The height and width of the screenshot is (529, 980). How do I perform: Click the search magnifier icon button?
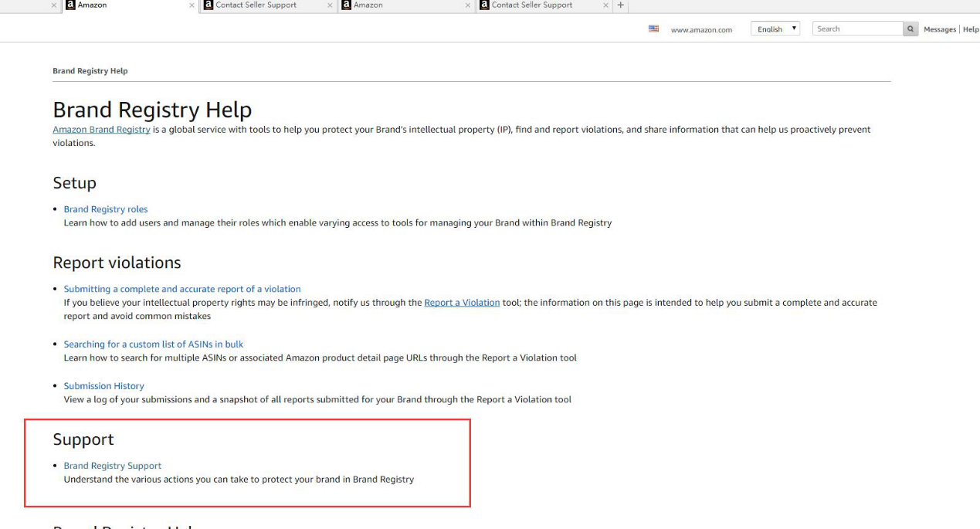(x=911, y=29)
